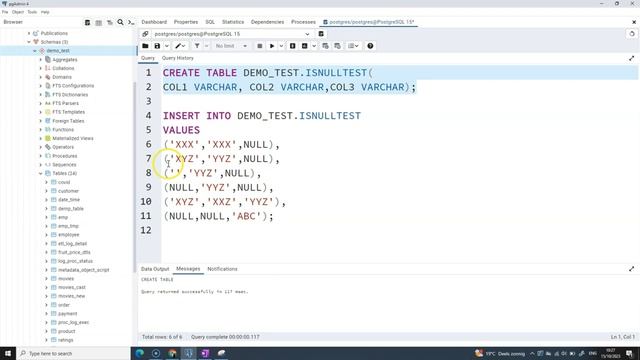The image size is (640, 360).
Task: Click the Windows Start button
Action: [x=8, y=353]
